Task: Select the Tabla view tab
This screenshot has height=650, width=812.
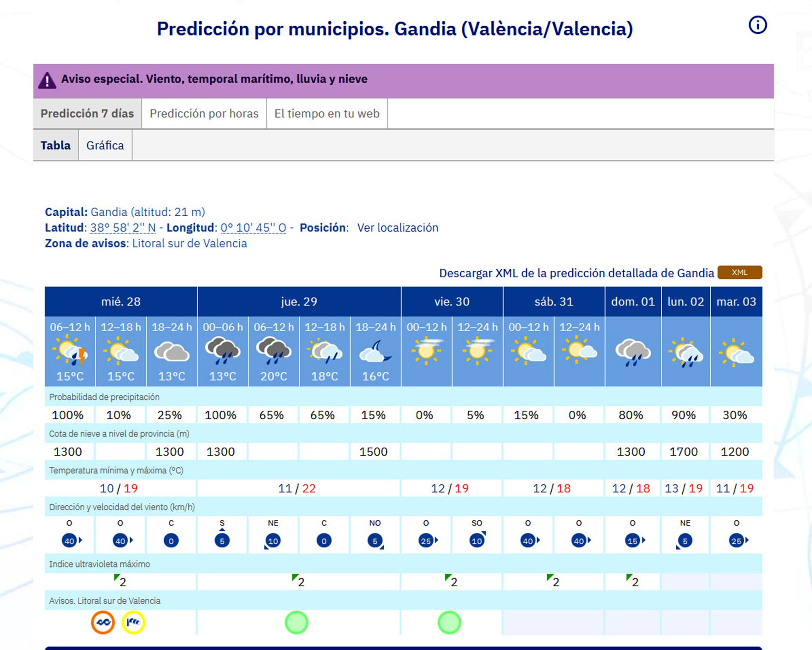Action: point(55,145)
